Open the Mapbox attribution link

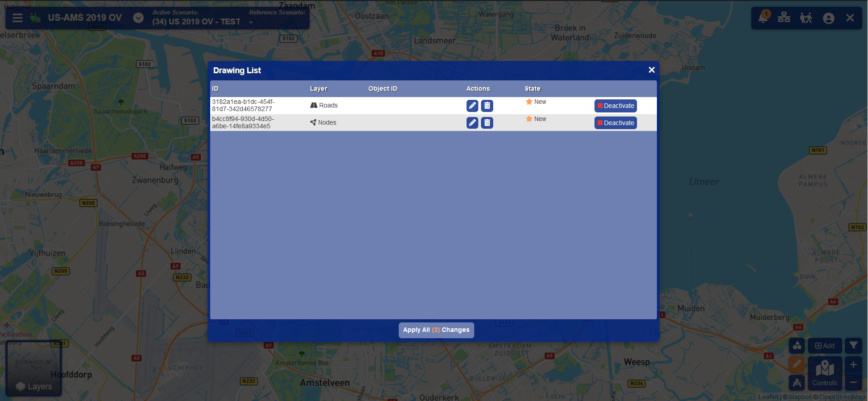[800, 397]
